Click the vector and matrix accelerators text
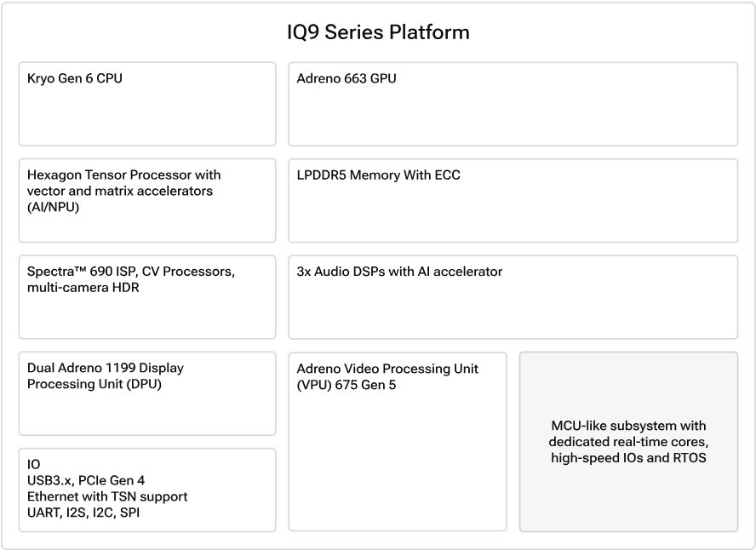This screenshot has height=550, width=756. point(119,191)
